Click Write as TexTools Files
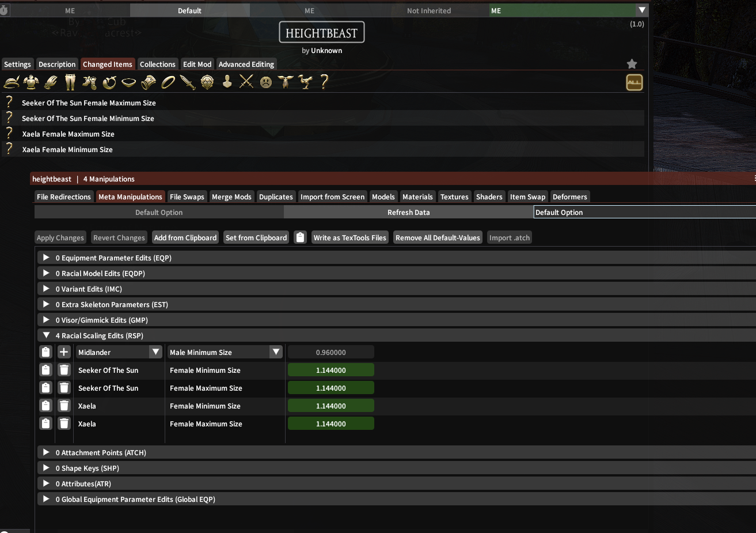 350,237
